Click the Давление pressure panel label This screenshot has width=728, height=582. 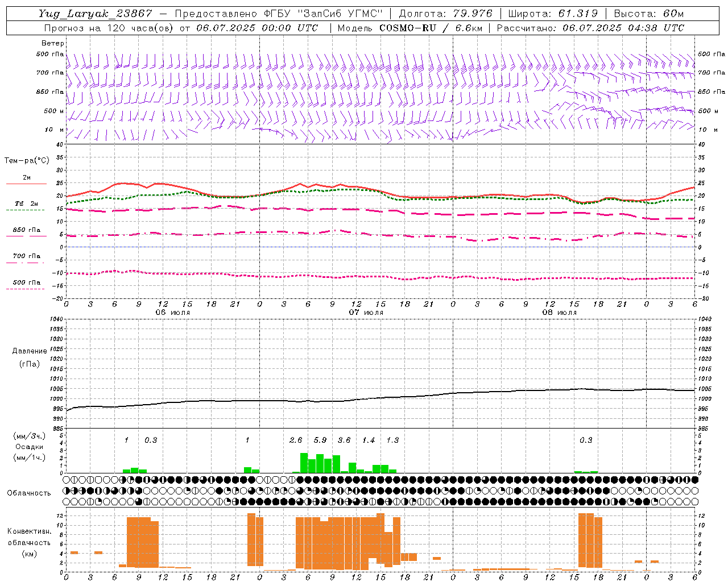tap(30, 351)
